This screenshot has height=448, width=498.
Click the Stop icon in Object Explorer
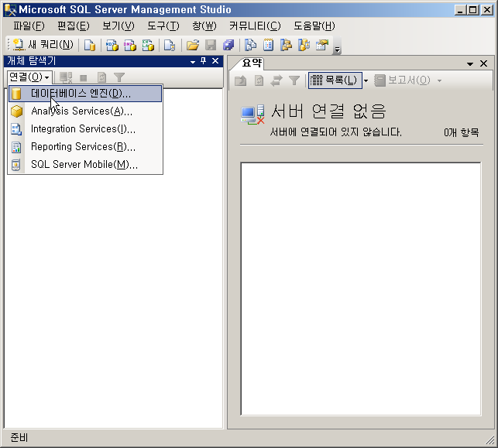tap(84, 77)
